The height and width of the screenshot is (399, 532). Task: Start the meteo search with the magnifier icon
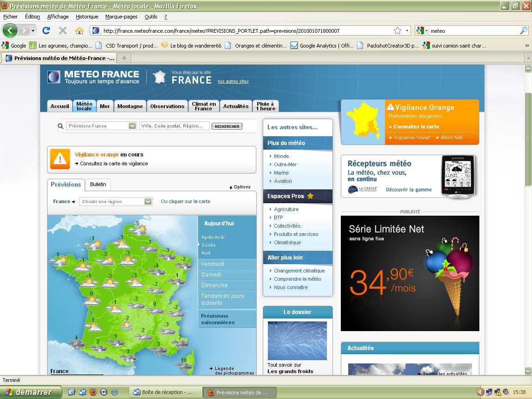point(524,30)
